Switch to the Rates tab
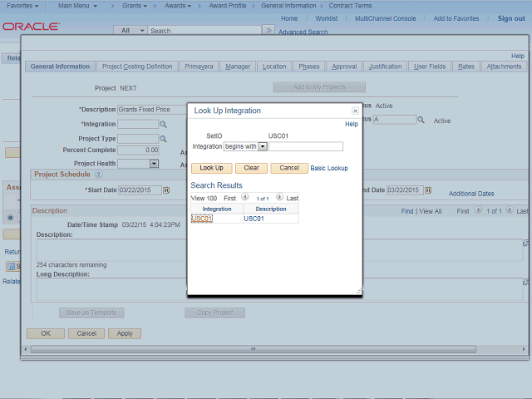The height and width of the screenshot is (399, 532). click(x=465, y=66)
